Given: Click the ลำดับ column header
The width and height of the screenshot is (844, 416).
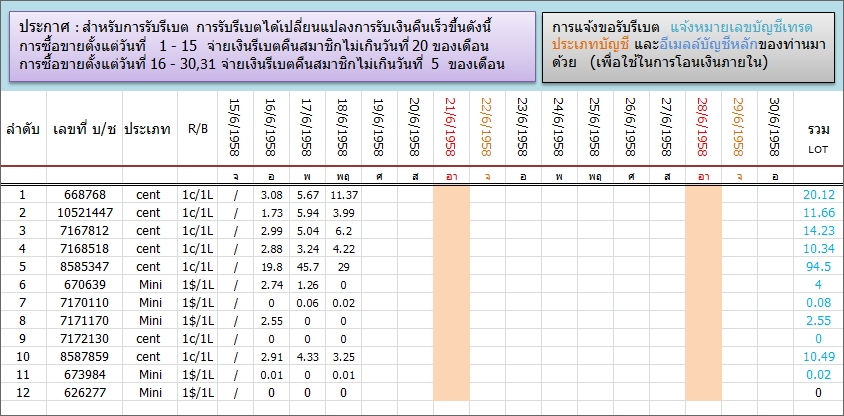Looking at the screenshot, I should point(23,130).
